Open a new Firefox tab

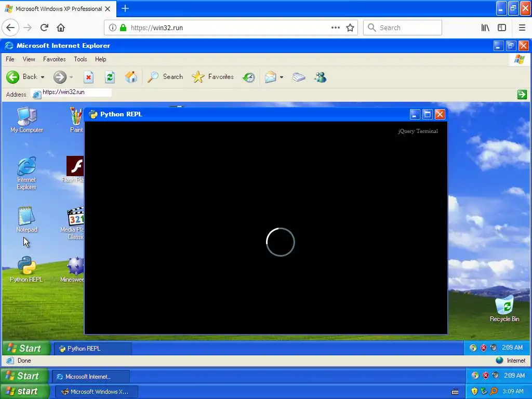point(125,8)
